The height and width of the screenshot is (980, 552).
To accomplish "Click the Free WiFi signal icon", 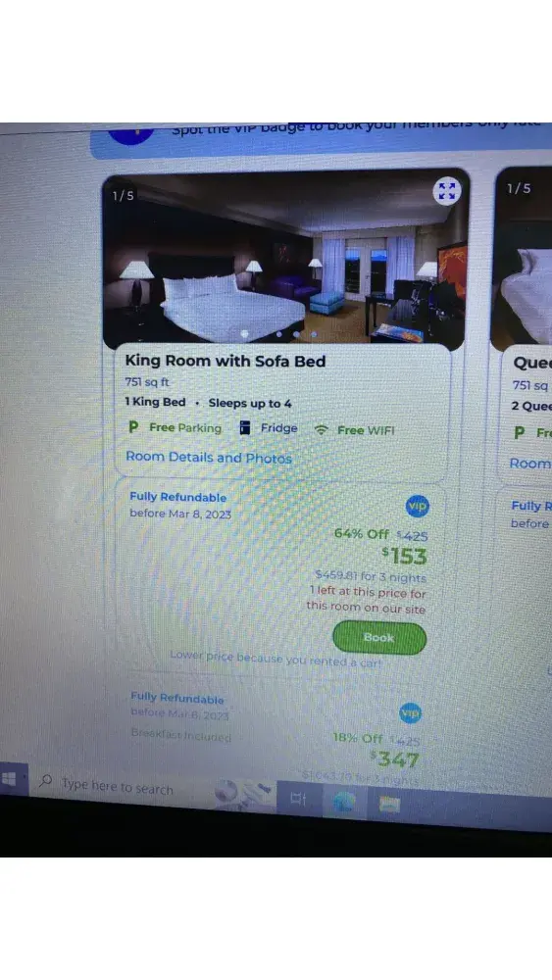I will pyautogui.click(x=322, y=430).
